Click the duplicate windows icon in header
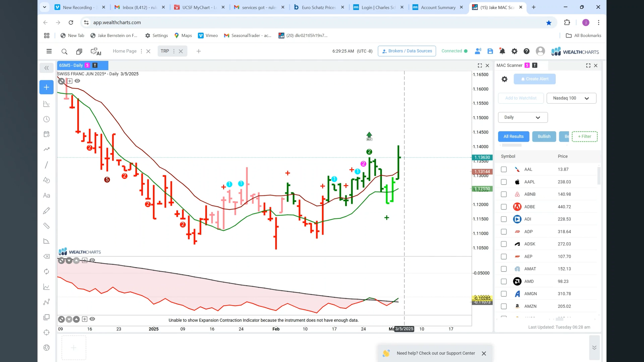The image size is (644, 362). click(x=79, y=51)
